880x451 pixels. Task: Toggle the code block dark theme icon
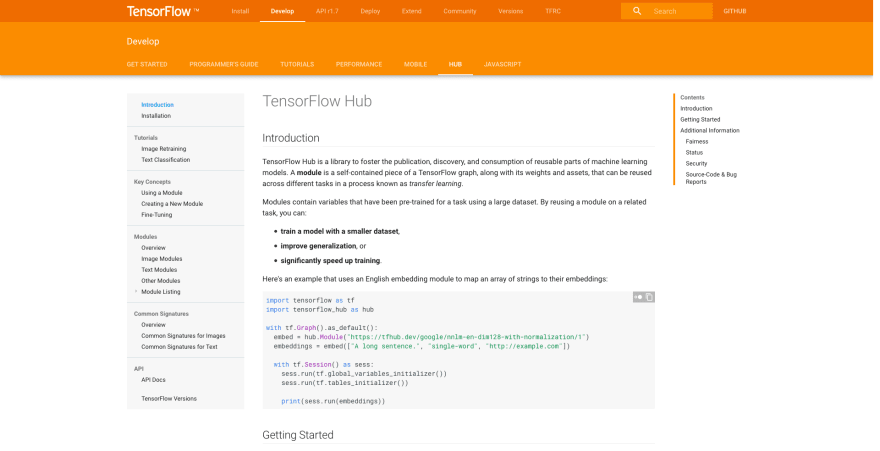tap(638, 297)
